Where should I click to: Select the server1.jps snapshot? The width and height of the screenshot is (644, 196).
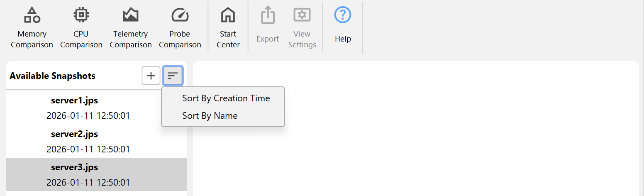[74, 100]
